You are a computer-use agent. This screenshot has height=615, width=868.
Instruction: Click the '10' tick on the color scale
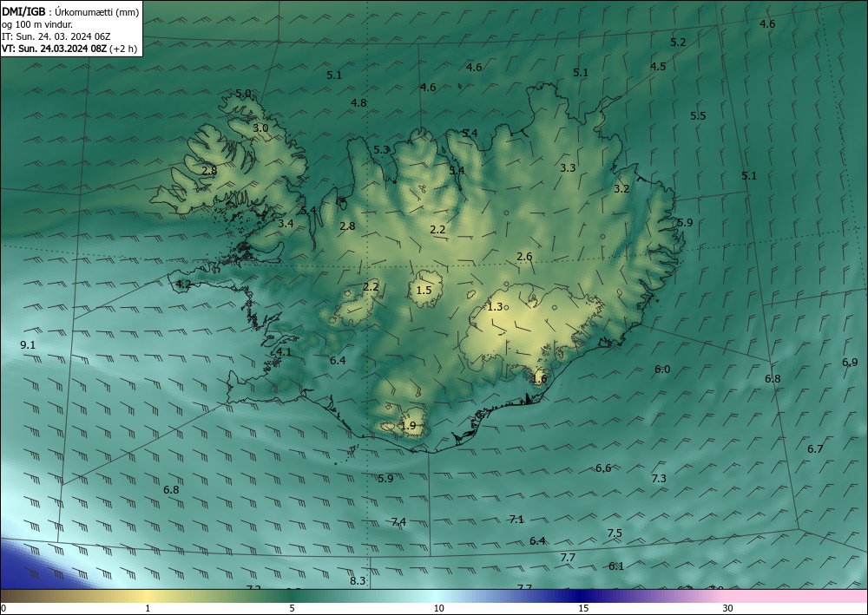click(x=439, y=608)
